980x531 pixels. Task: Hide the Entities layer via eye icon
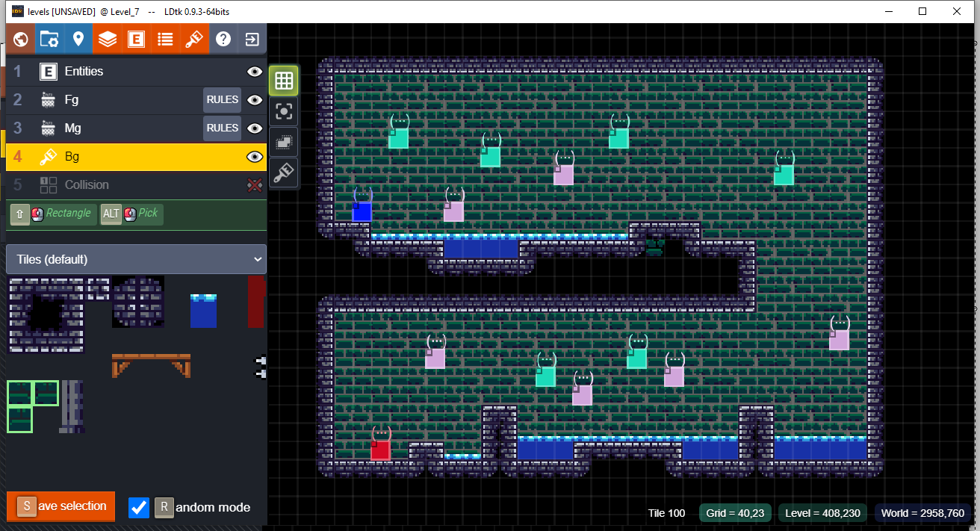click(255, 72)
